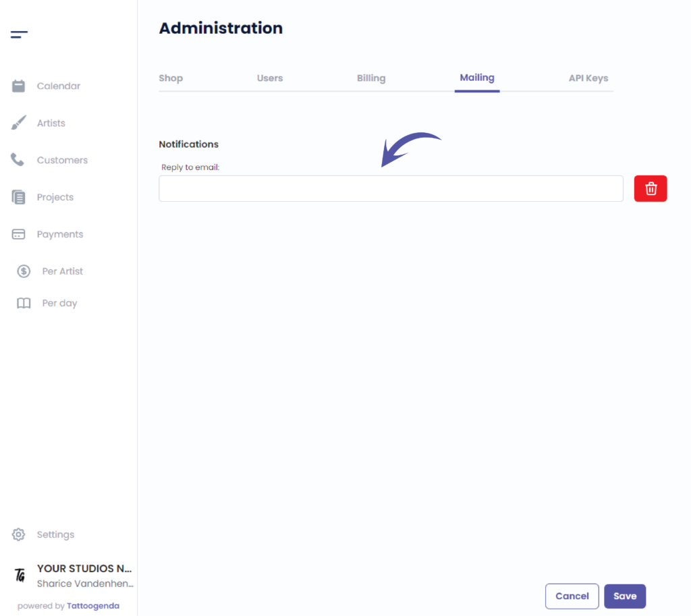Click the Per day book icon
The height and width of the screenshot is (616, 691).
(x=24, y=303)
